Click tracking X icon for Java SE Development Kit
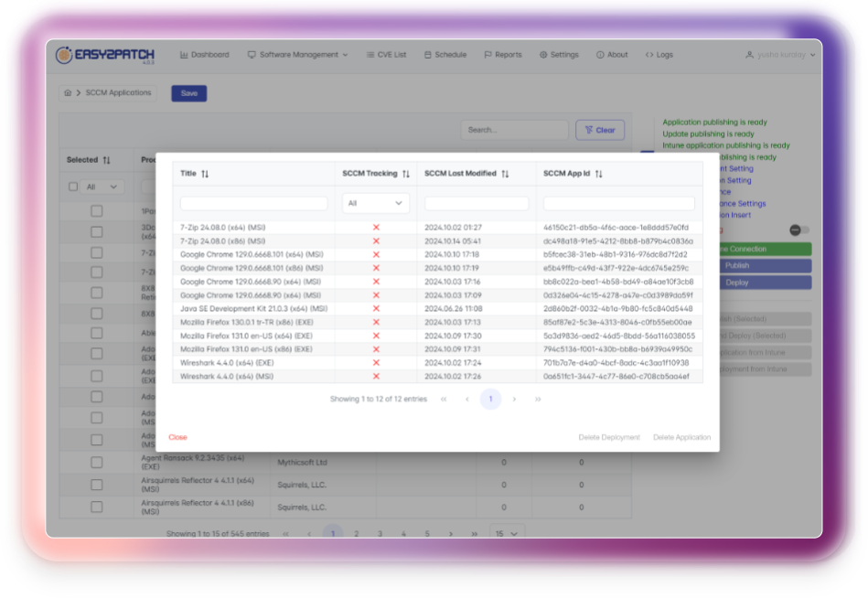This screenshot has width=868, height=598. (x=376, y=309)
